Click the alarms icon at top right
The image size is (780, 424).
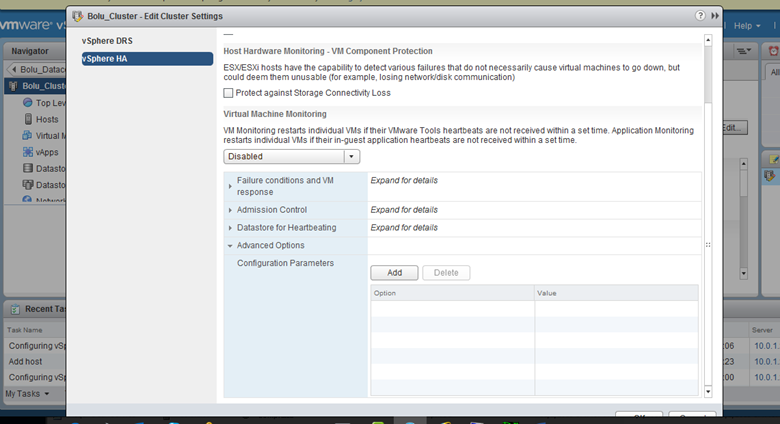774,51
